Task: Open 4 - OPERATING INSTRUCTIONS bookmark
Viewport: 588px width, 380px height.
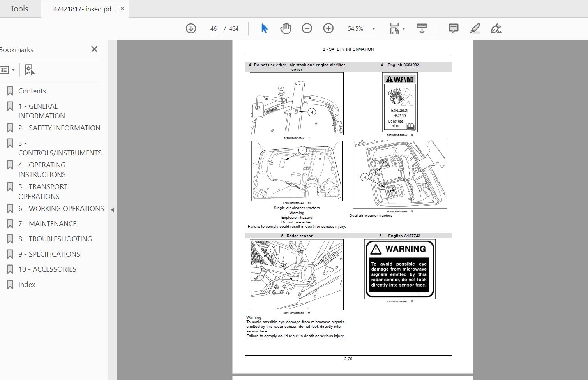Action: 42,170
